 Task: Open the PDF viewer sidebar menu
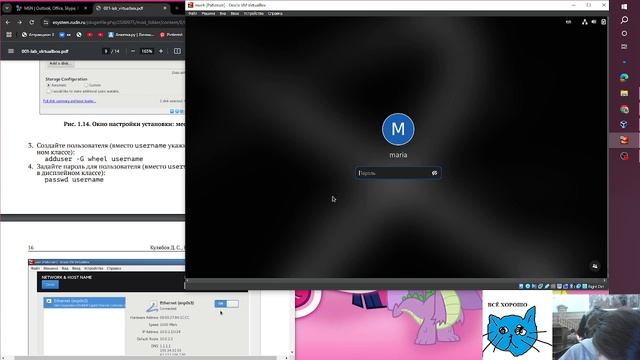tap(11, 51)
